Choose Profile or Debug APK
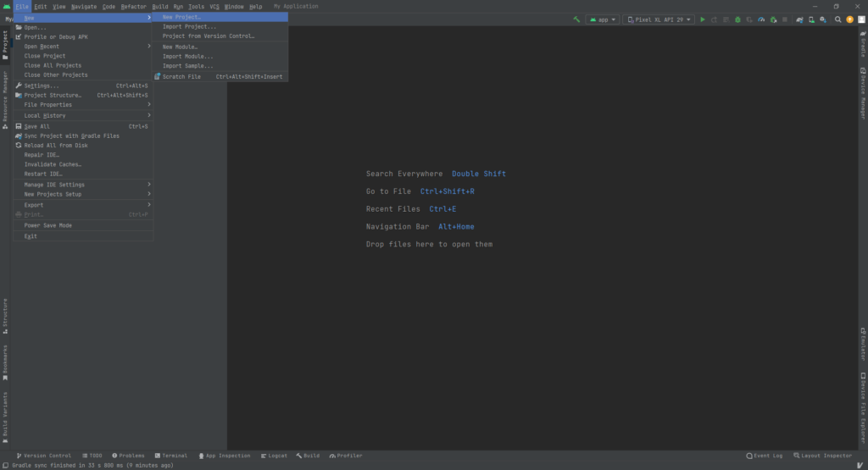The image size is (868, 470). (83, 37)
